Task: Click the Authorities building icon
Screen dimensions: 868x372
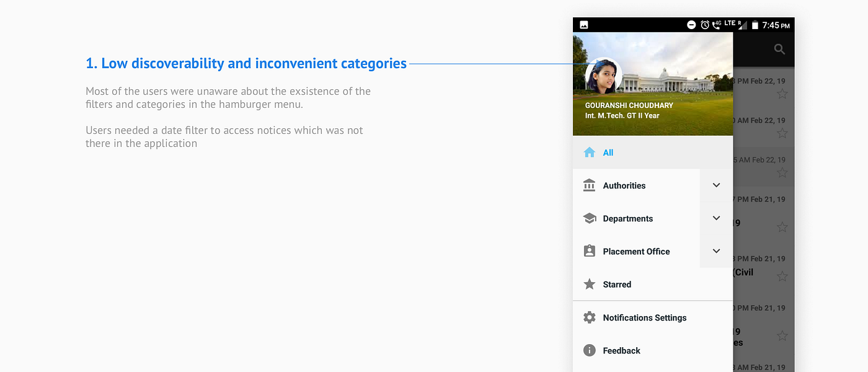Action: [x=589, y=185]
